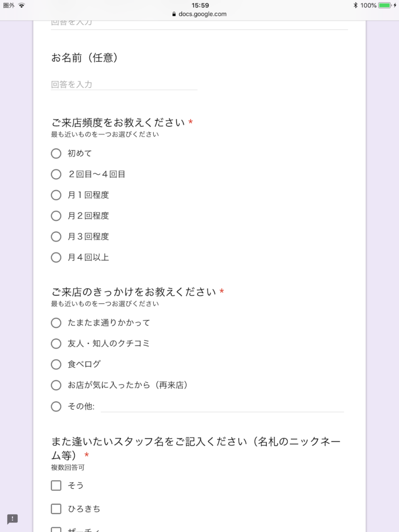
Task: Select 月３回程度 frequency
Action: point(56,236)
